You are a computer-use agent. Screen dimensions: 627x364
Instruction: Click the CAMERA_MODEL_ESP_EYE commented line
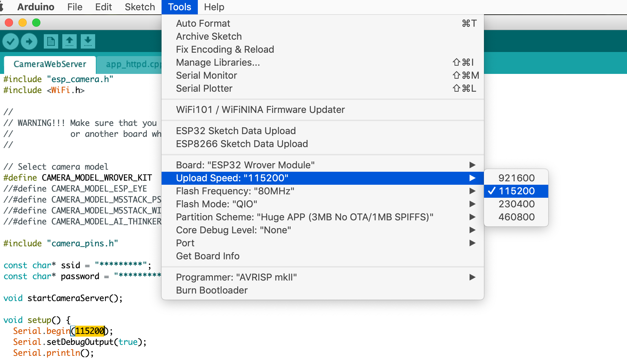pyautogui.click(x=75, y=188)
